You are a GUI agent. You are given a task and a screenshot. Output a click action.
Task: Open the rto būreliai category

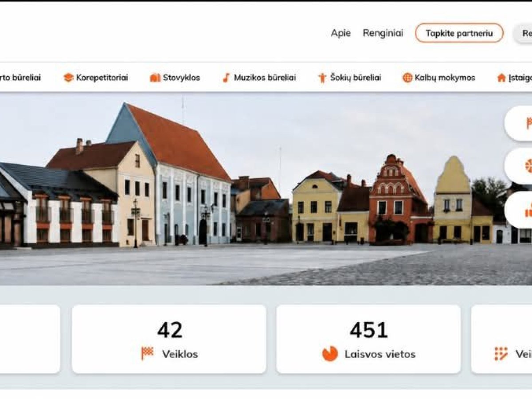coord(20,78)
